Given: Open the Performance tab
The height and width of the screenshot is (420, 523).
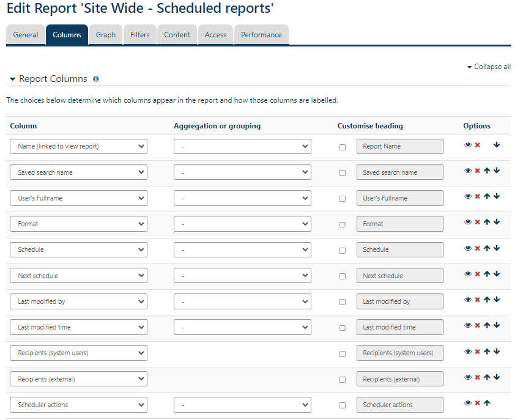Looking at the screenshot, I should tap(261, 35).
